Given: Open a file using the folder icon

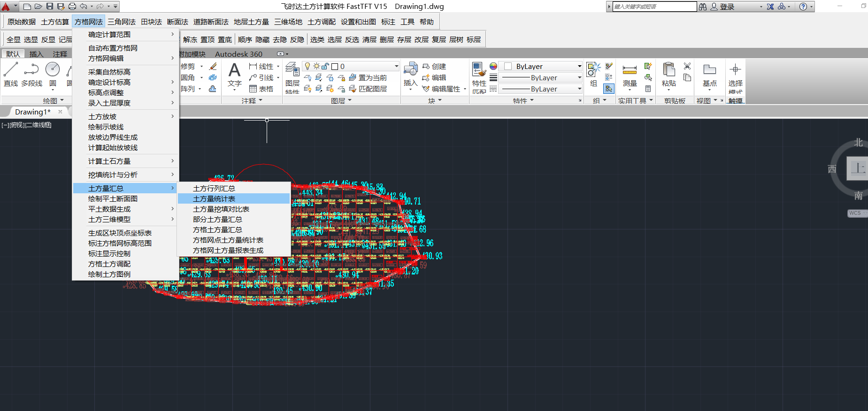Looking at the screenshot, I should 38,7.
